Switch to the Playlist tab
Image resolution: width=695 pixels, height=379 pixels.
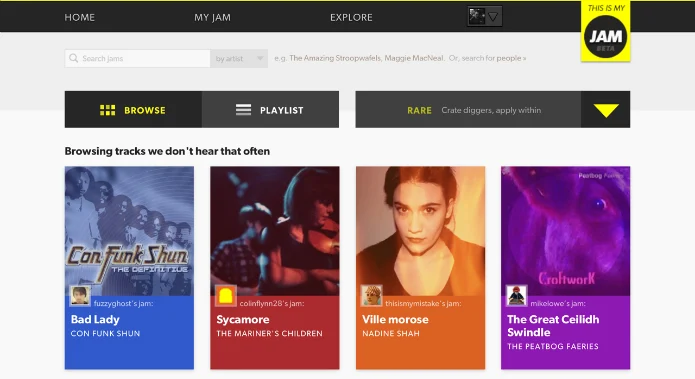point(270,109)
